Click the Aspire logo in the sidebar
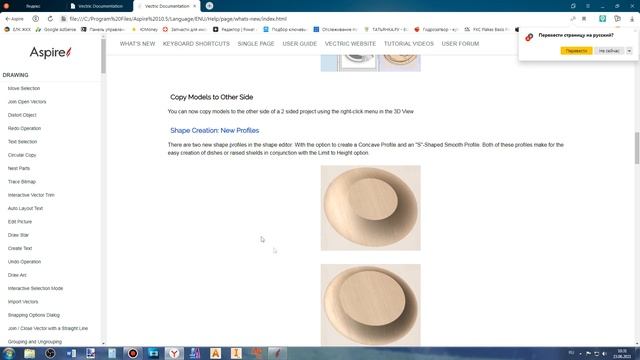640x360 pixels. (50, 52)
